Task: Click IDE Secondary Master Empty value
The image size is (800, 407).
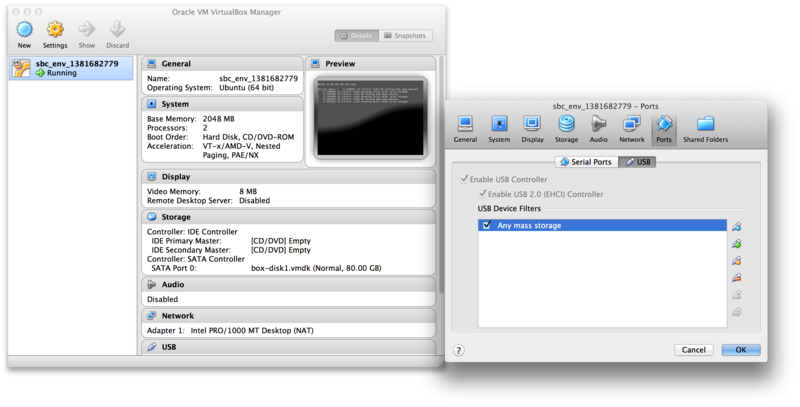Action: tap(281, 250)
